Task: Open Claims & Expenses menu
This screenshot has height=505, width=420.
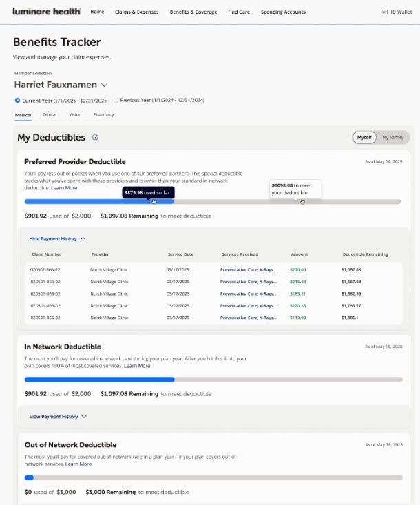Action: pyautogui.click(x=136, y=12)
